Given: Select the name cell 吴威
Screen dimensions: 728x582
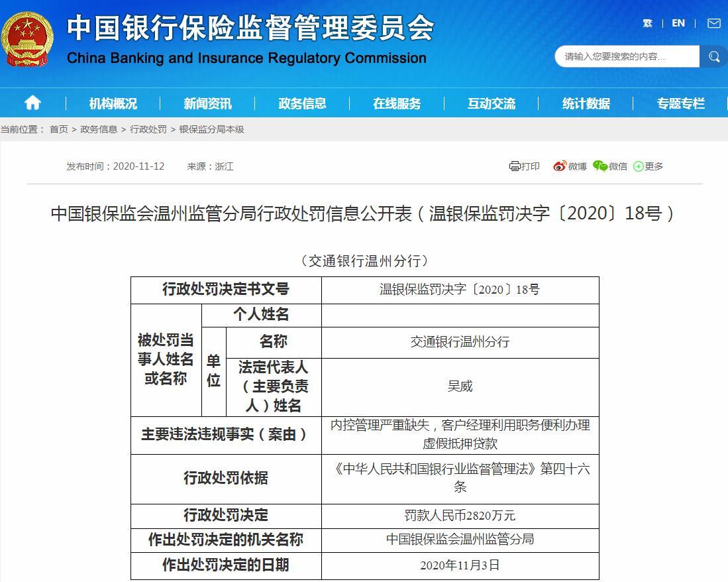Looking at the screenshot, I should (x=460, y=387).
